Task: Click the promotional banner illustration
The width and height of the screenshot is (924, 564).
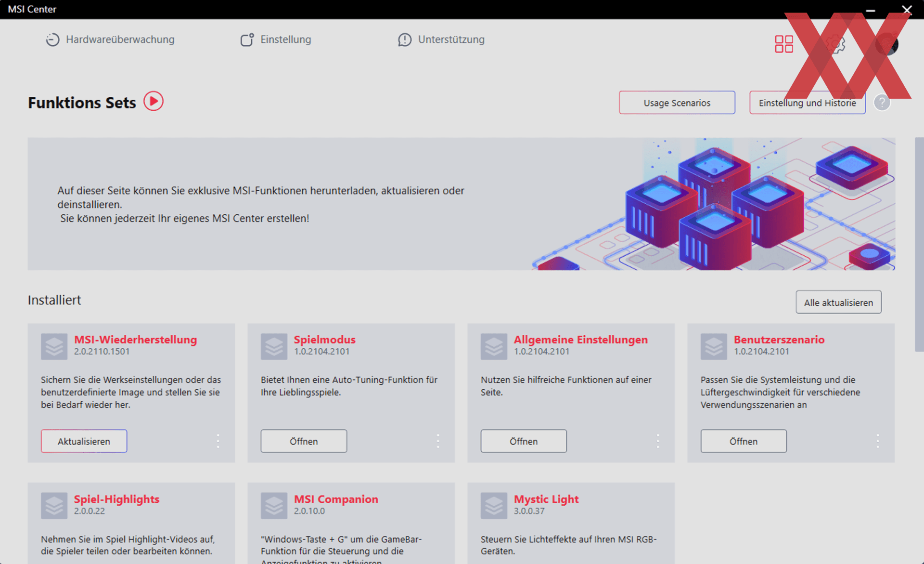Action: tap(714, 204)
